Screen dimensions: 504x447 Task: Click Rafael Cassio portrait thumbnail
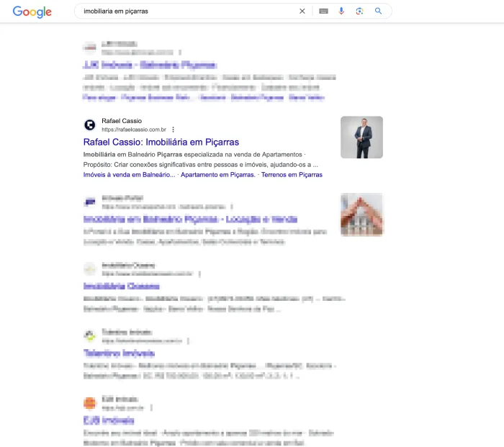361,137
